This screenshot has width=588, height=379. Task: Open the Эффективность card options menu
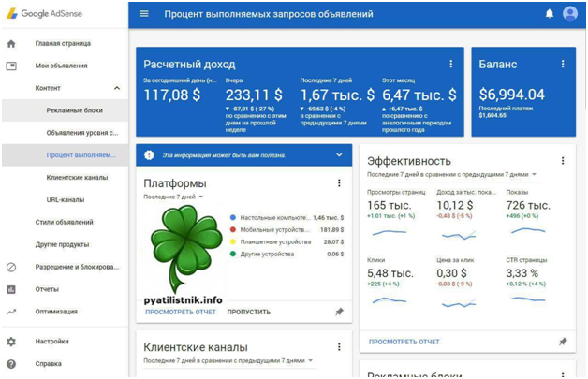563,161
